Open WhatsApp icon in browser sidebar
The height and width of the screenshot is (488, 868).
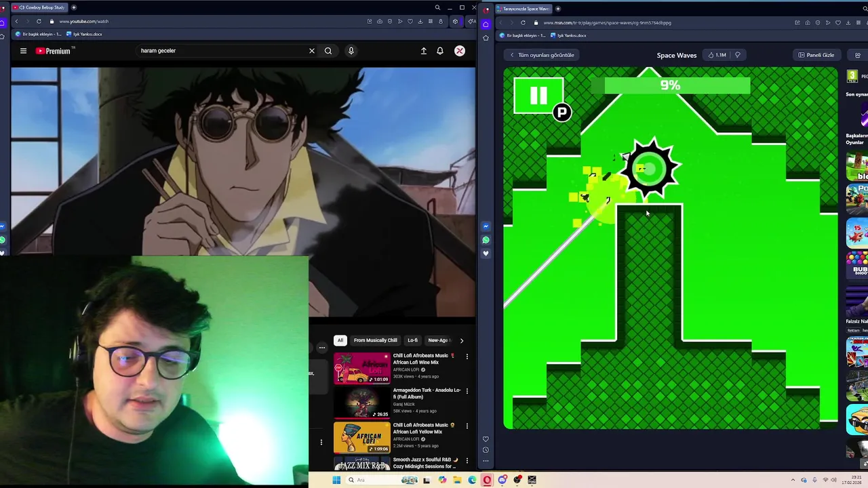coord(486,240)
